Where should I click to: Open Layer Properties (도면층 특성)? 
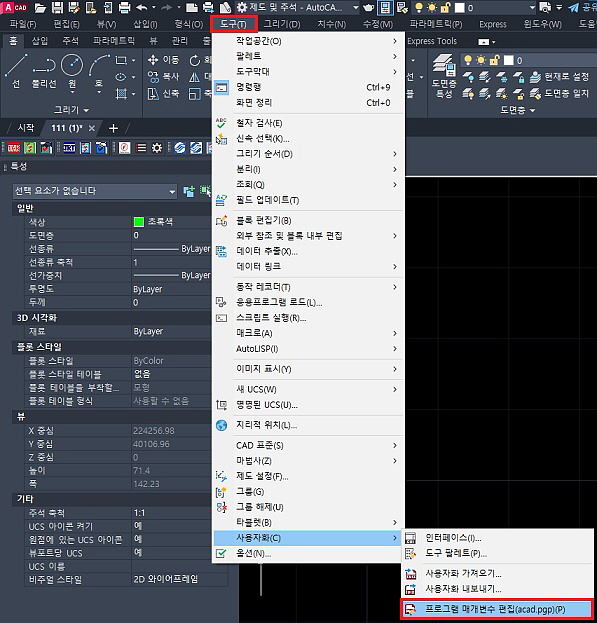[x=444, y=75]
